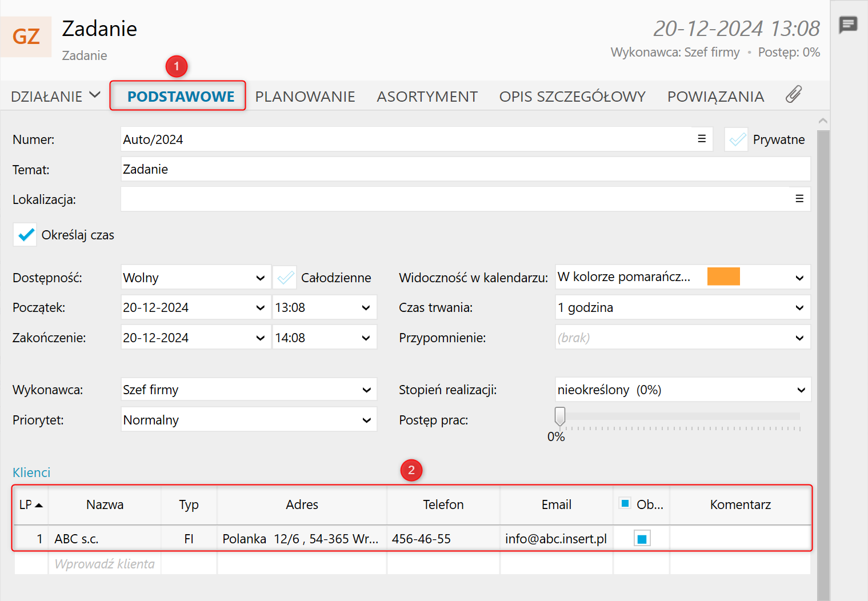The image size is (868, 601).
Task: Open the comments panel speech bubble icon
Action: tap(848, 25)
